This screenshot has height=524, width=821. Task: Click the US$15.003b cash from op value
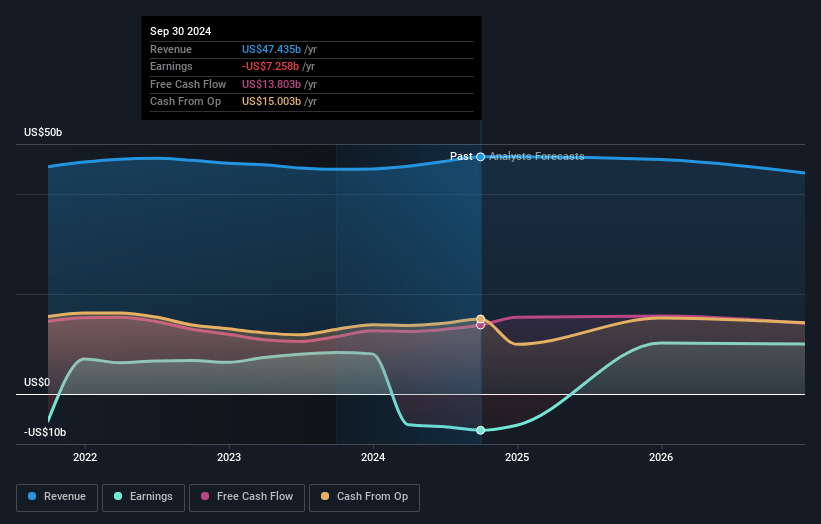tap(271, 102)
